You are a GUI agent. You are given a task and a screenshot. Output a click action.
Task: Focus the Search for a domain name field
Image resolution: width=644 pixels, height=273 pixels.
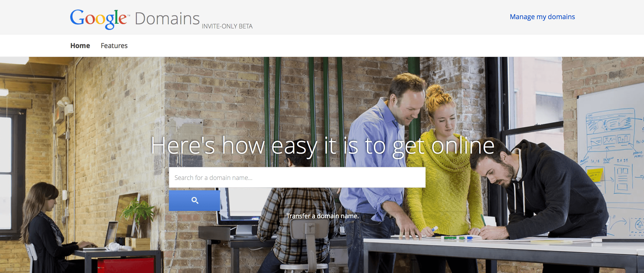(297, 177)
